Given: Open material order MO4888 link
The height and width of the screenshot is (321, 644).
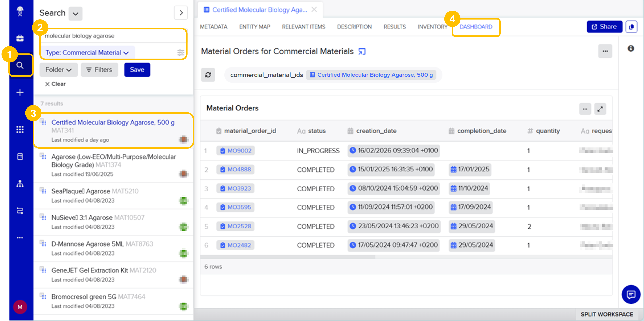Looking at the screenshot, I should pos(239,169).
